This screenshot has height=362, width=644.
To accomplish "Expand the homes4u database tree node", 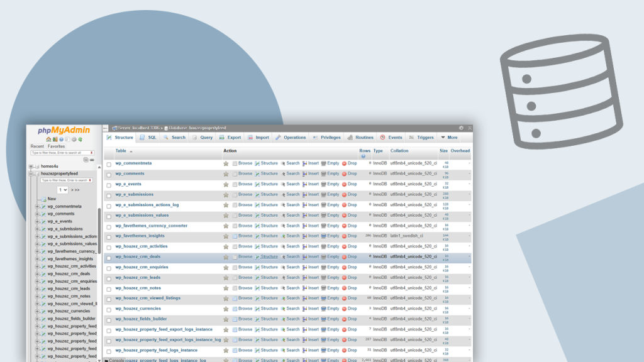I will pyautogui.click(x=31, y=166).
